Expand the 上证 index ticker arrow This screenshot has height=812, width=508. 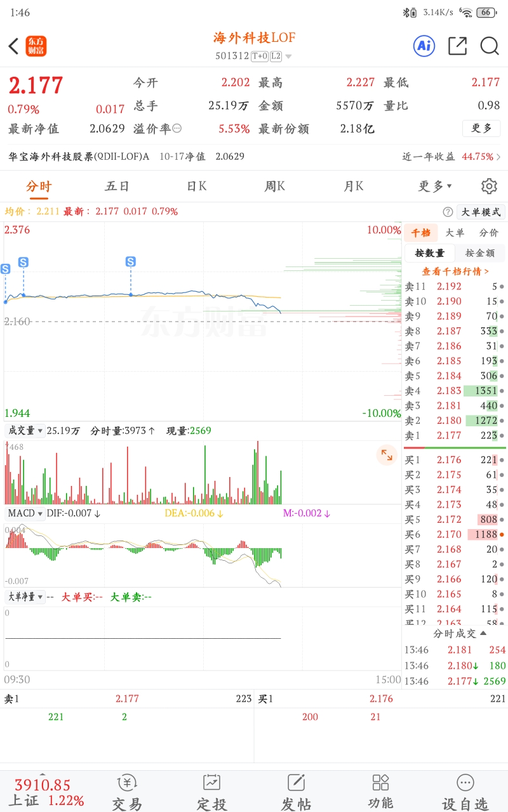[x=43, y=775]
